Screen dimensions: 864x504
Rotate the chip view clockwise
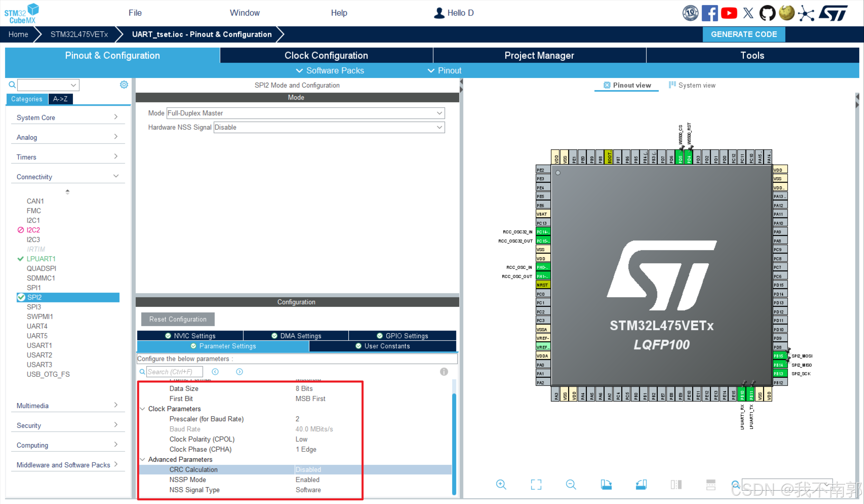pos(606,484)
